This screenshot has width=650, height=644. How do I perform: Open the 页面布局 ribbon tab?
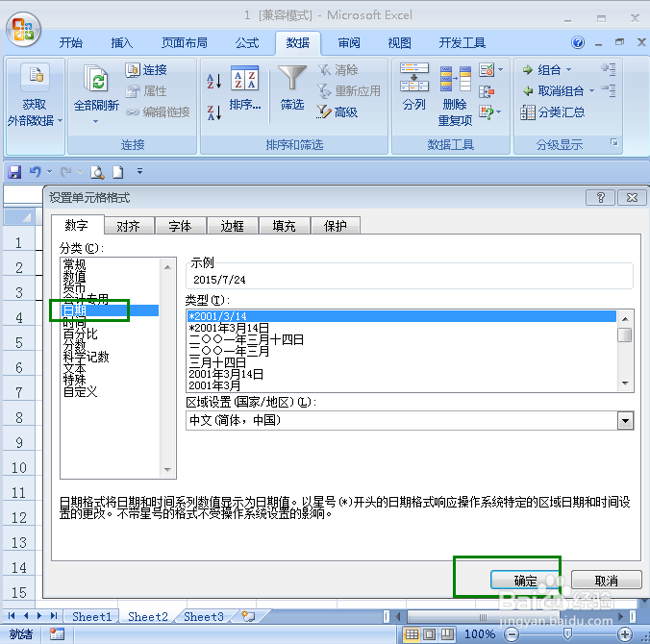185,42
